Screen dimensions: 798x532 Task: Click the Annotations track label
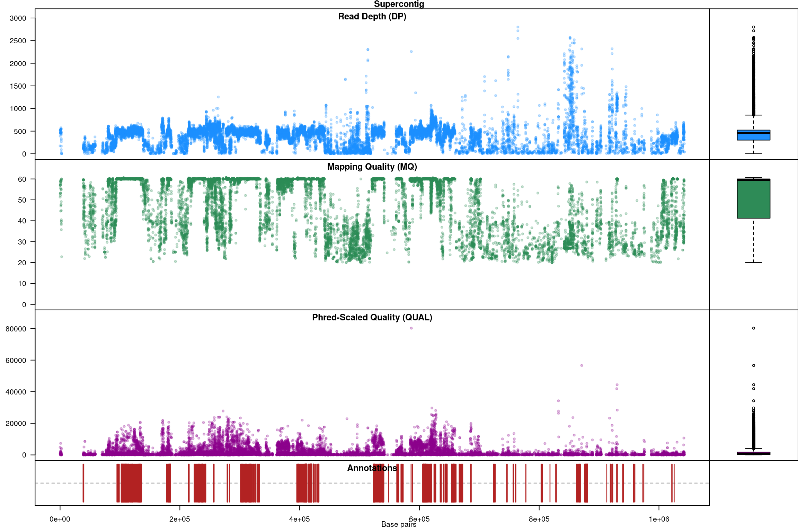tap(372, 468)
